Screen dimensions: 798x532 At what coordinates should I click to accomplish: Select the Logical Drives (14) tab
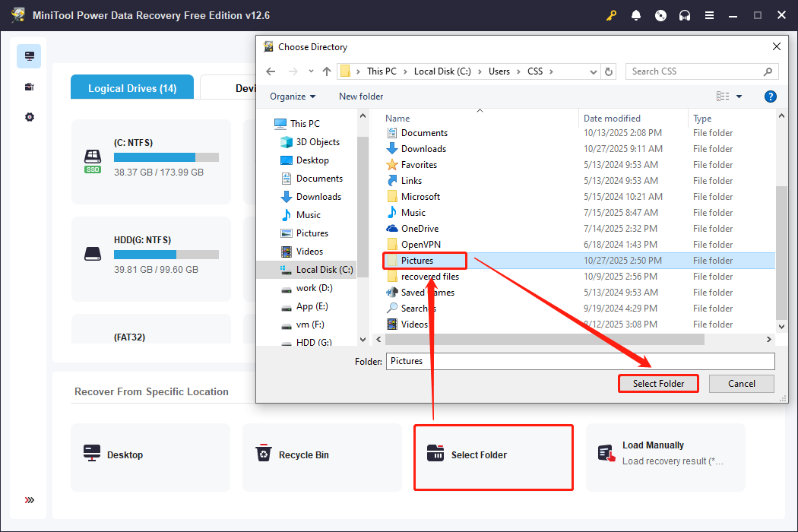coord(131,87)
